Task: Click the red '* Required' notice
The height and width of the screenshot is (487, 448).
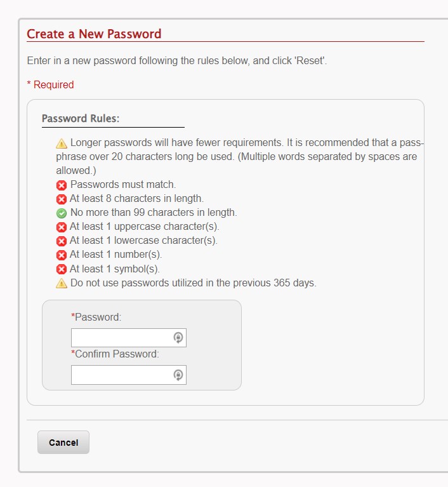Action: tap(50, 84)
